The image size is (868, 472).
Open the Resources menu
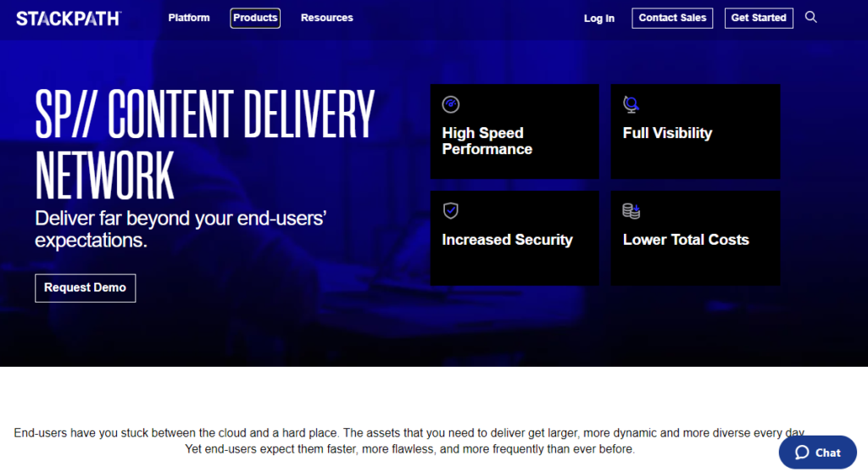click(x=326, y=18)
